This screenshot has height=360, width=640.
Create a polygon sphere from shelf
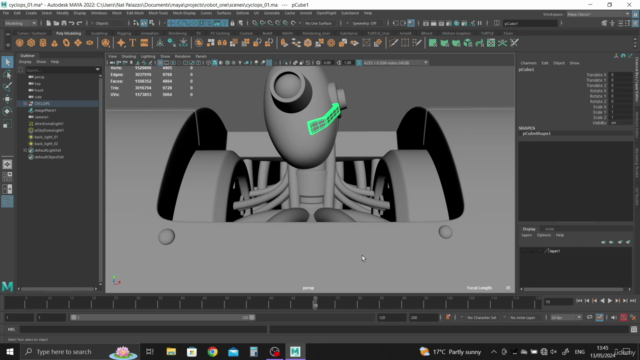point(19,43)
